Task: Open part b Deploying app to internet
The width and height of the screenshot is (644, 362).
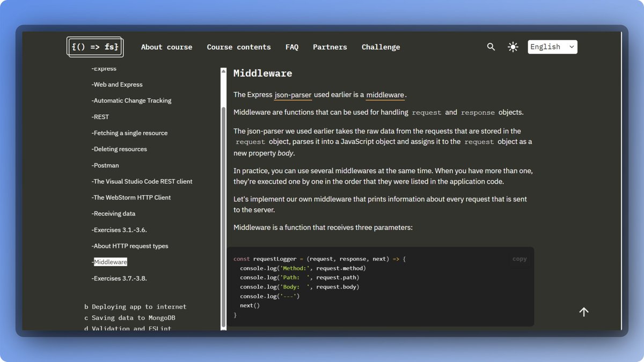Action: (x=135, y=307)
